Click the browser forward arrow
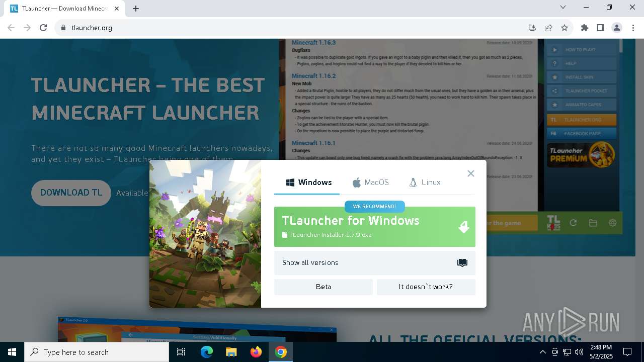Viewport: 644px width, 362px height. (27, 28)
